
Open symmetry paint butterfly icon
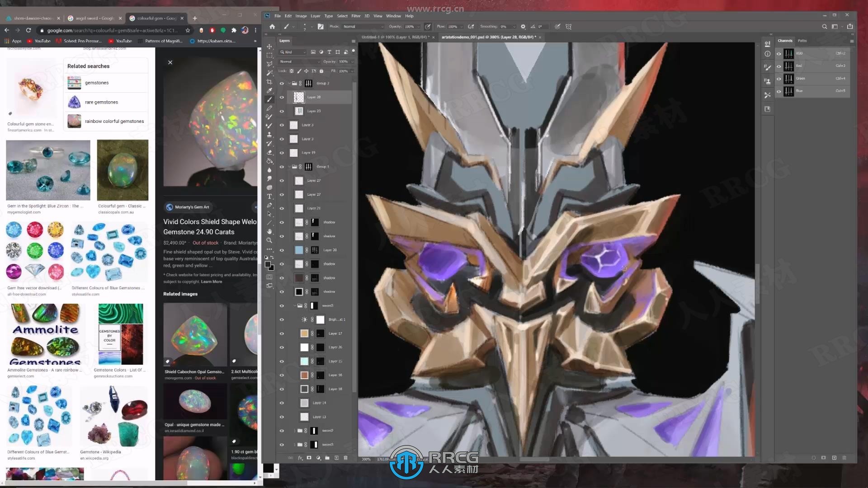point(568,27)
